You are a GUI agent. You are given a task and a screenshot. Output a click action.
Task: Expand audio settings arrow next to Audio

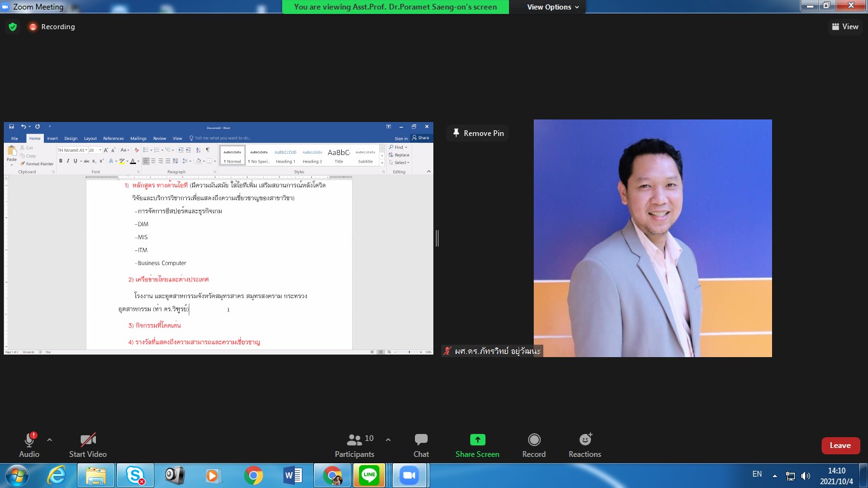(50, 440)
